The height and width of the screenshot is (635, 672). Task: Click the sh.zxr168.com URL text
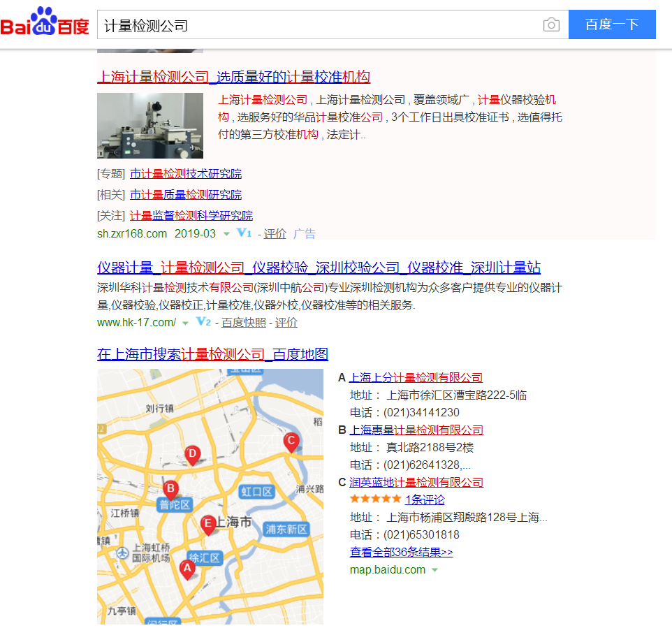tap(132, 233)
